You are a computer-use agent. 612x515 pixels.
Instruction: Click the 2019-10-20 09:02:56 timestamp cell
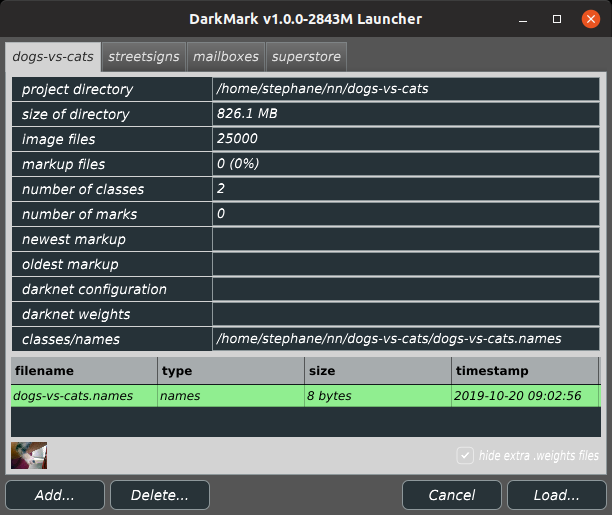(x=525, y=396)
